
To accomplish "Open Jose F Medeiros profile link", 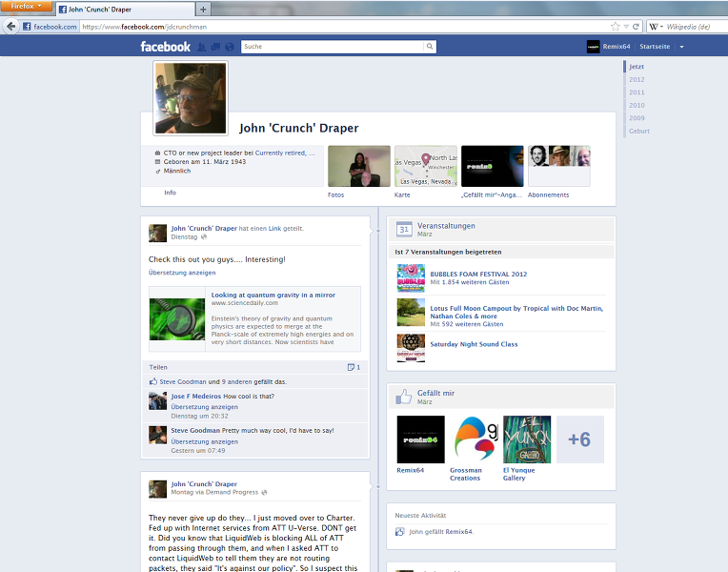I will click(196, 397).
